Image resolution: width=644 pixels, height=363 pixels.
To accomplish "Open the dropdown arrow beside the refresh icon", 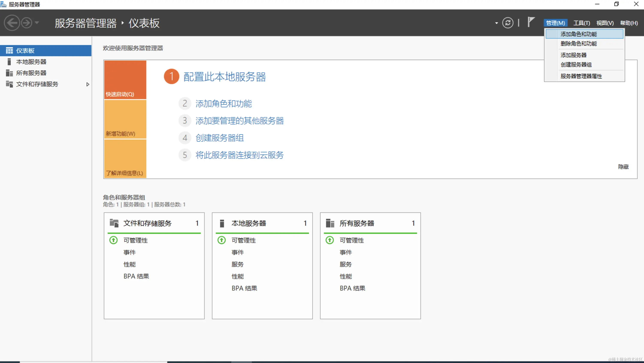I will pos(496,23).
